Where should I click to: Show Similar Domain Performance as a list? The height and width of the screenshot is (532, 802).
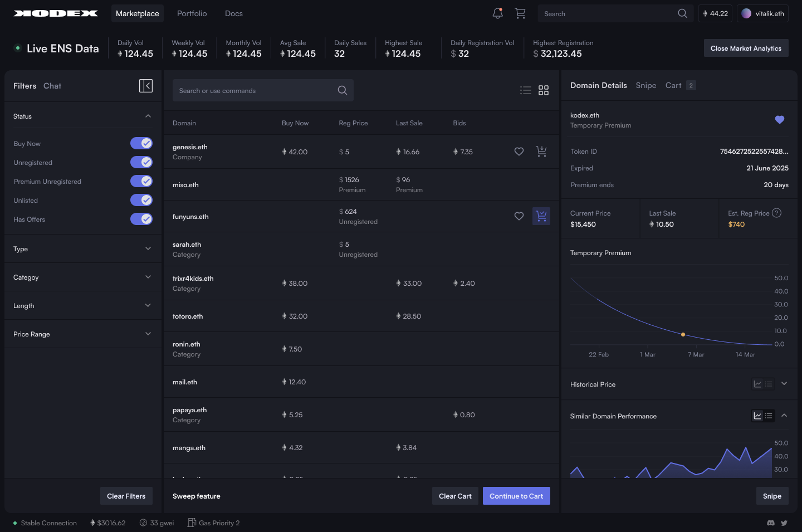point(769,415)
